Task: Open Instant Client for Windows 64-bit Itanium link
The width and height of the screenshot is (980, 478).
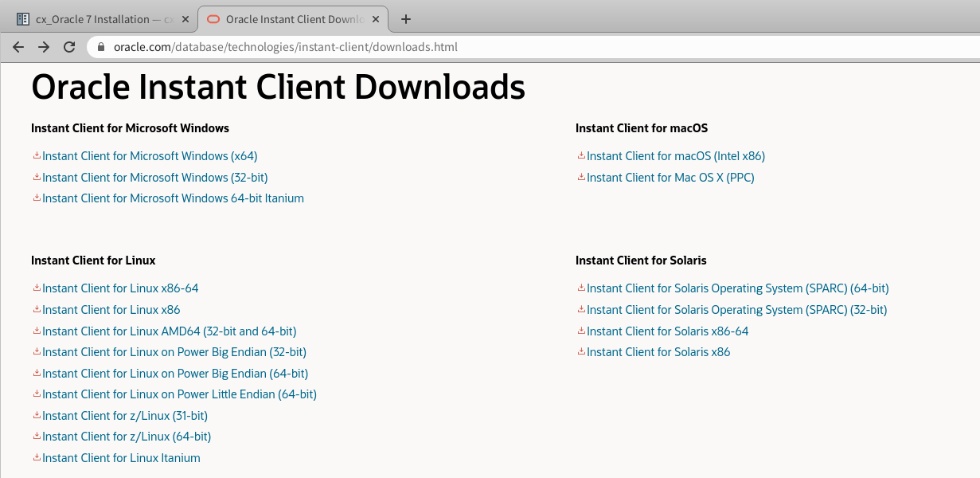Action: (x=173, y=198)
